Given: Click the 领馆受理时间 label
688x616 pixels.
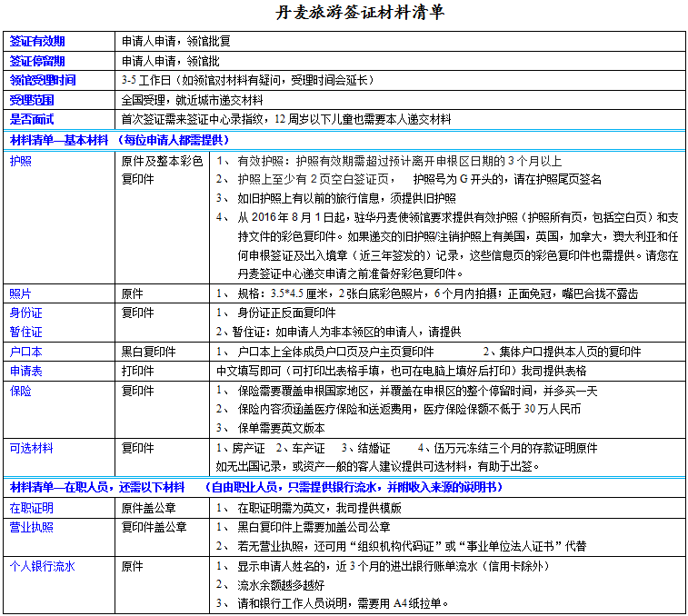Looking at the screenshot, I should pyautogui.click(x=43, y=80).
